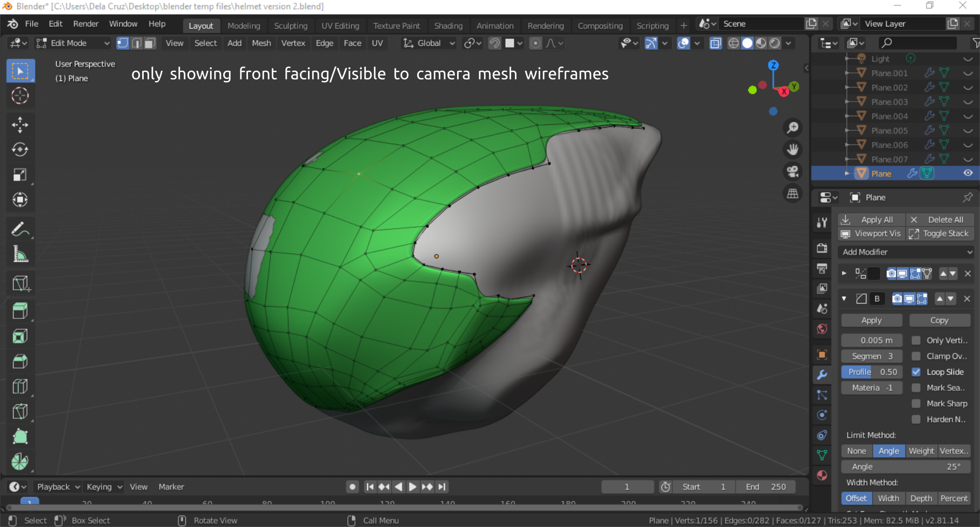Click the modifier Copy button
The height and width of the screenshot is (527, 980).
939,320
